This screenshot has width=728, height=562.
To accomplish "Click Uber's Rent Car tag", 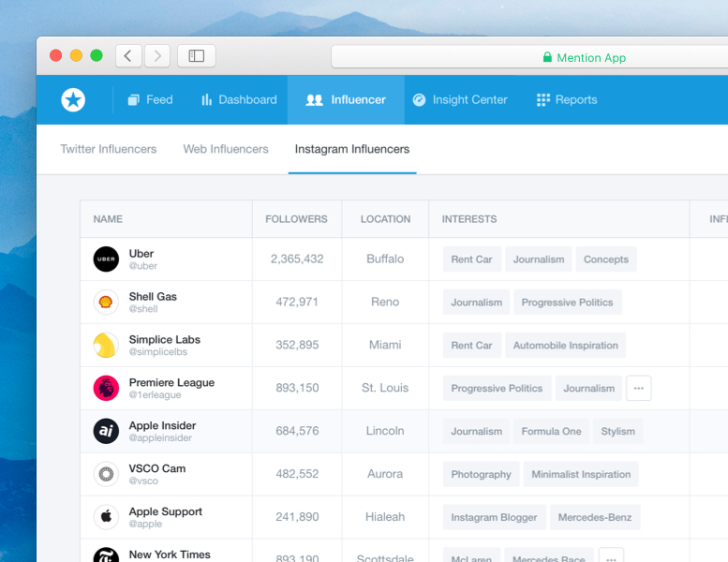I will 471,259.
